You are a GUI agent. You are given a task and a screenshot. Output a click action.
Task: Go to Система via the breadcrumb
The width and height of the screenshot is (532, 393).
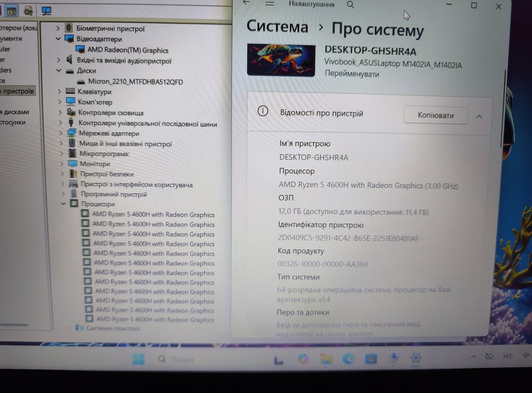277,27
